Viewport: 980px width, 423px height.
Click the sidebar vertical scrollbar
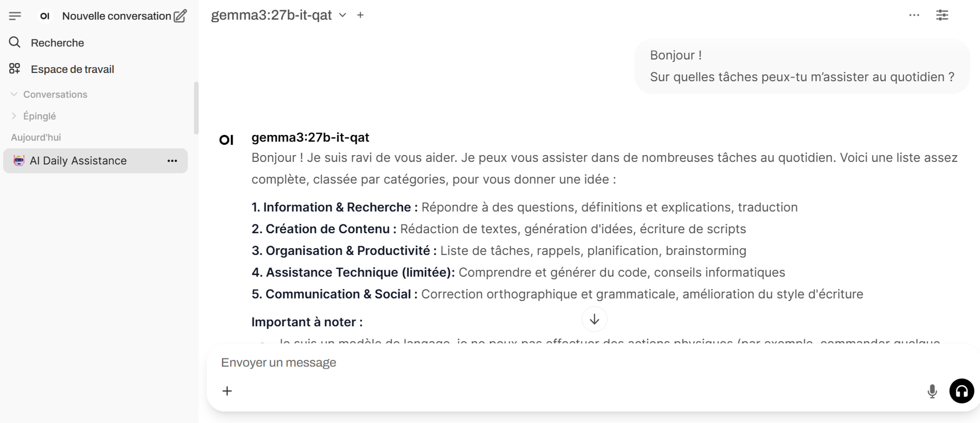[196, 108]
